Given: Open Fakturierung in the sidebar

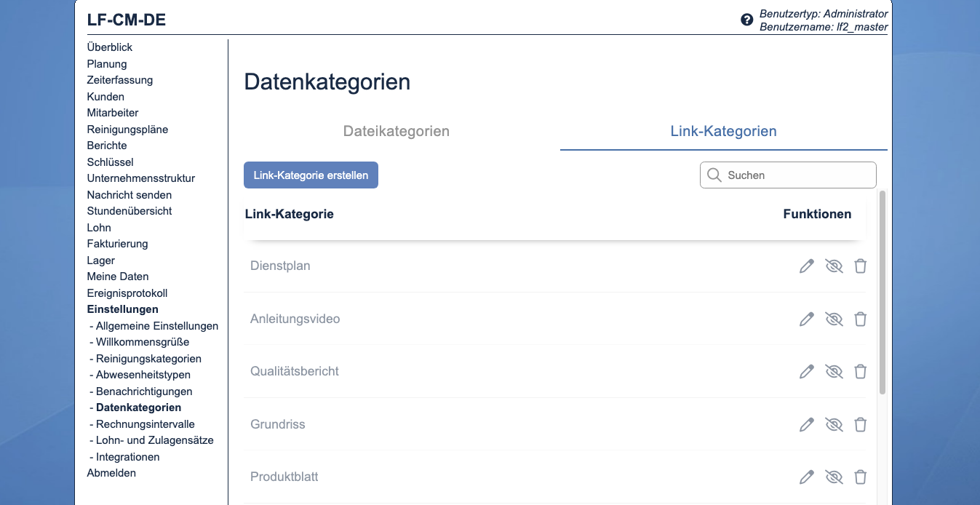Looking at the screenshot, I should coord(117,244).
